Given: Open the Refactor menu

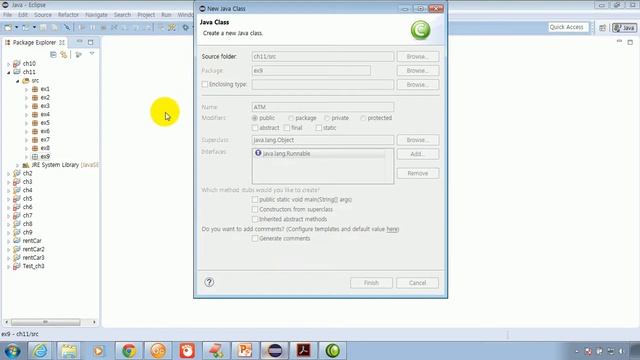Looking at the screenshot, I should click(68, 15).
